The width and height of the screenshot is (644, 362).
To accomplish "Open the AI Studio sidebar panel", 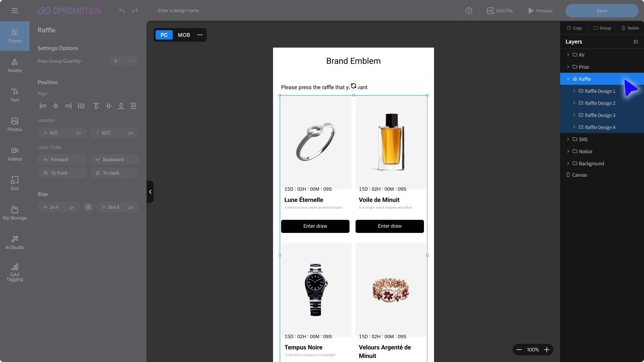I will point(15,242).
